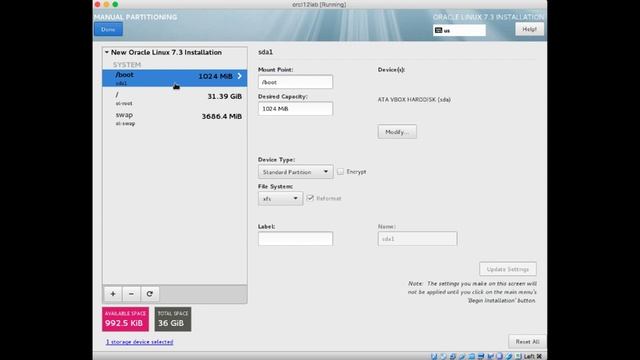This screenshot has width=640, height=360.
Task: Click the 'ATA VBOX HARDDISK (sda)' device text
Action: [414, 100]
